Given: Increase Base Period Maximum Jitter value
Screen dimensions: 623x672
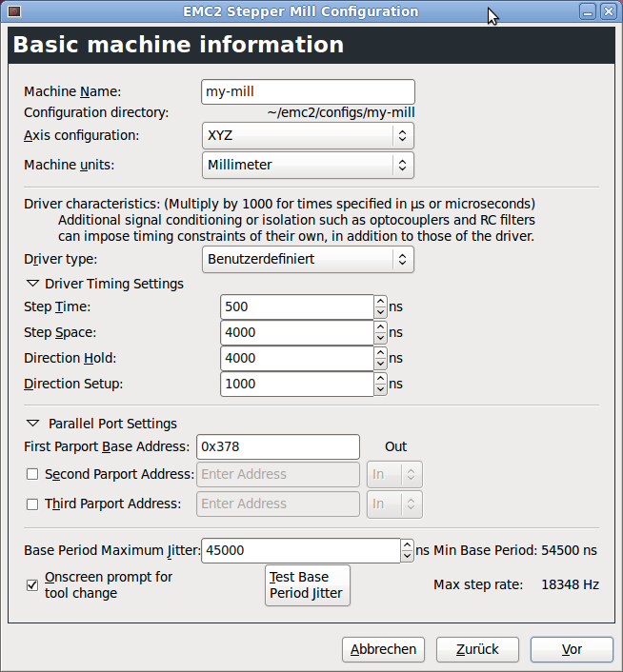Looking at the screenshot, I should coord(407,545).
